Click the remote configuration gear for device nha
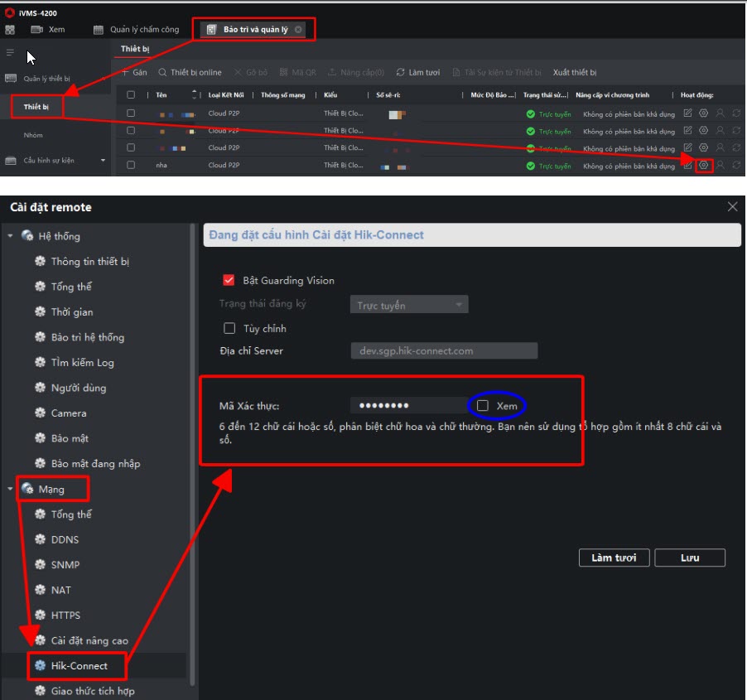 (x=703, y=165)
